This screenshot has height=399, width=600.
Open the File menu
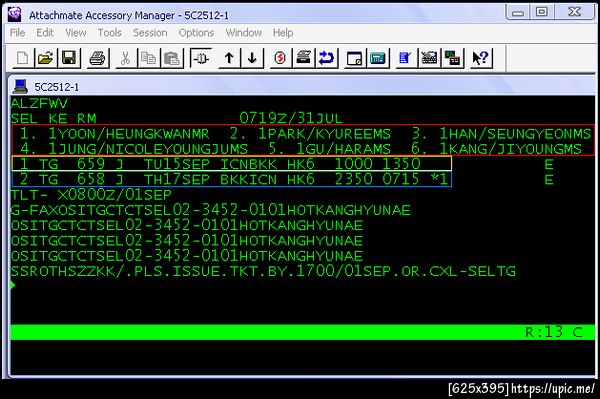18,33
